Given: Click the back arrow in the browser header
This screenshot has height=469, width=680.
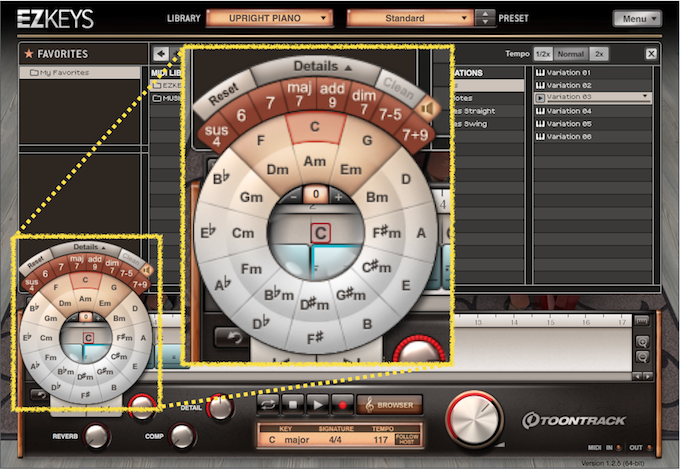Looking at the screenshot, I should [161, 54].
